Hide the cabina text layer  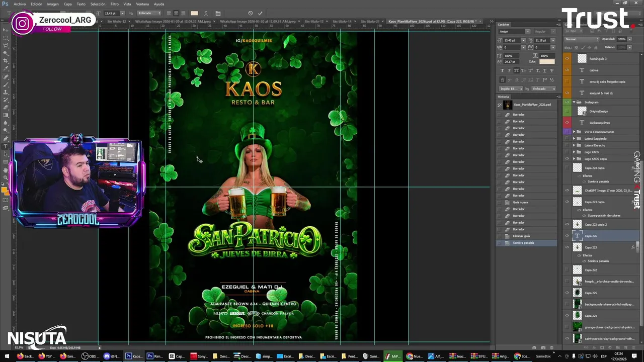click(567, 70)
